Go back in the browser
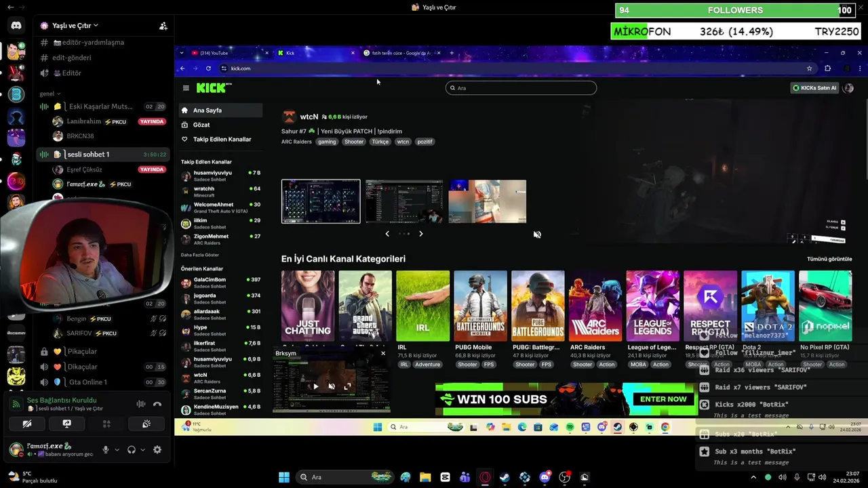The height and width of the screenshot is (488, 868). (x=182, y=68)
